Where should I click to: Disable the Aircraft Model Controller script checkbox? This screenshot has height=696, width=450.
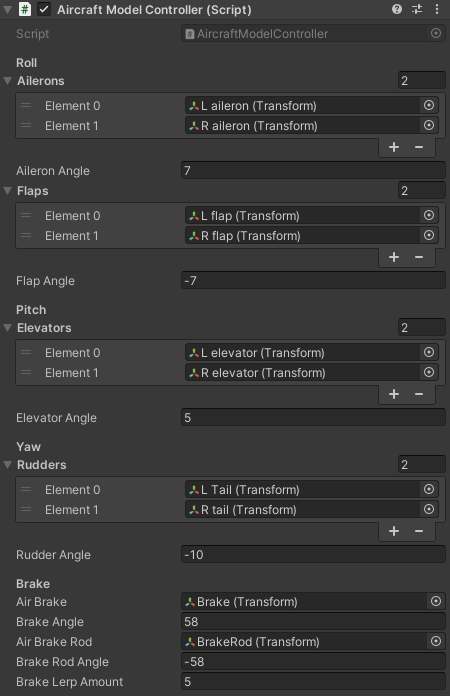pyautogui.click(x=44, y=9)
